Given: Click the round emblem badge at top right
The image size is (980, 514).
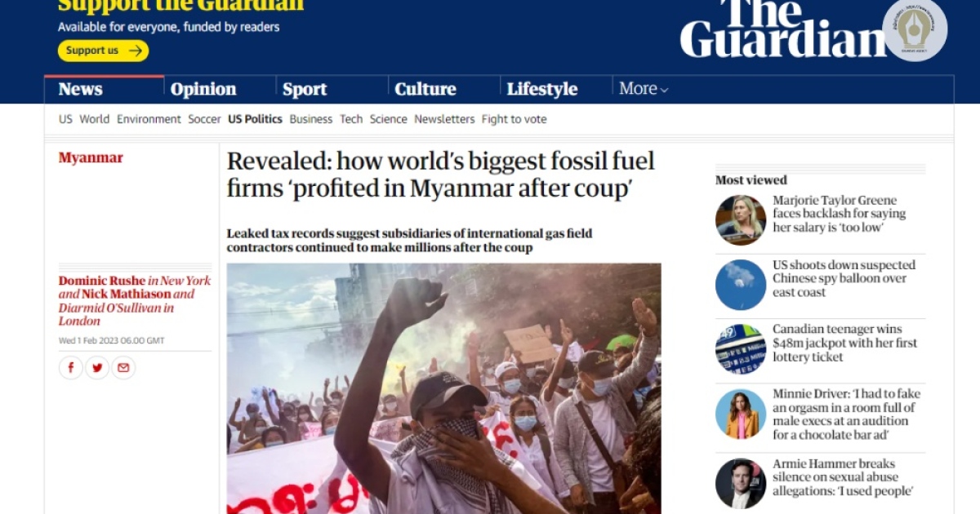Looking at the screenshot, I should (x=915, y=29).
